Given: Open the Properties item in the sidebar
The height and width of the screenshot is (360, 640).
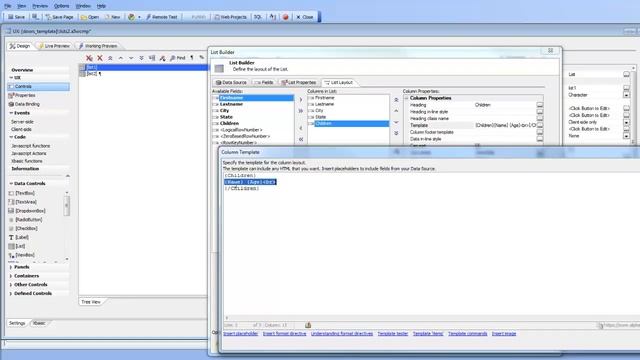Looking at the screenshot, I should [25, 95].
